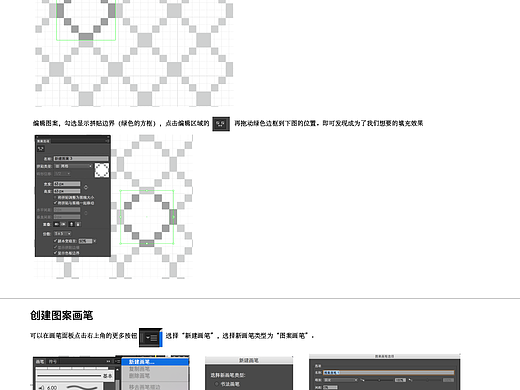Open the copies 3 x 3 dropdown

point(63,234)
